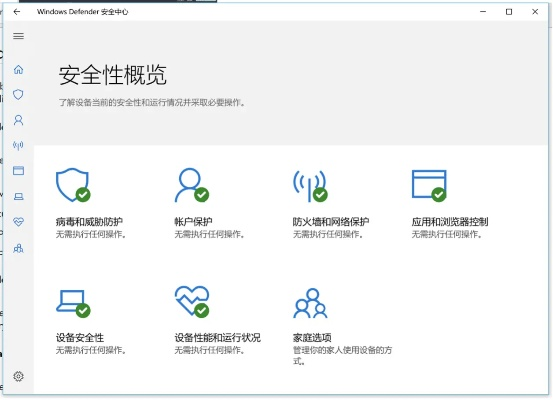Open the 设备性能和运行状况 label
The width and height of the screenshot is (553, 400).
pos(218,338)
